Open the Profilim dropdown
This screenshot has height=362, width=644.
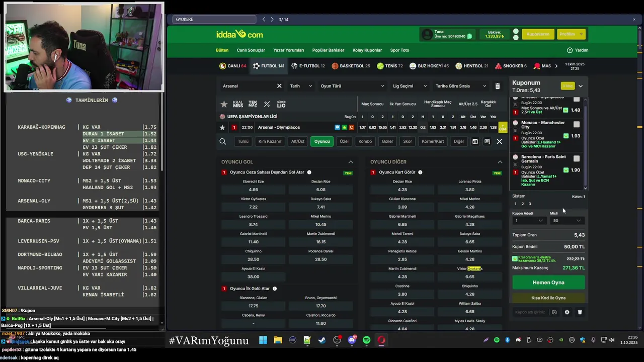[x=571, y=34]
